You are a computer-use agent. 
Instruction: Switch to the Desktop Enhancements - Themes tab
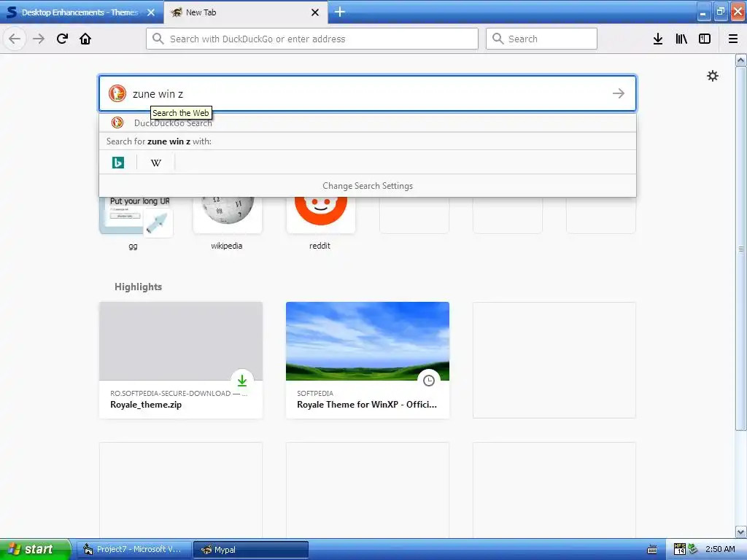[82, 12]
